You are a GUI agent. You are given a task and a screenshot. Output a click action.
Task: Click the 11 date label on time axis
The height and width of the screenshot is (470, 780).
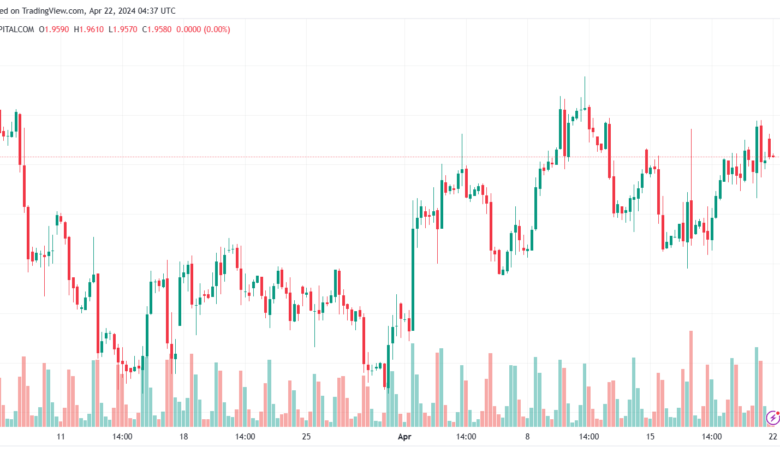[x=61, y=437]
